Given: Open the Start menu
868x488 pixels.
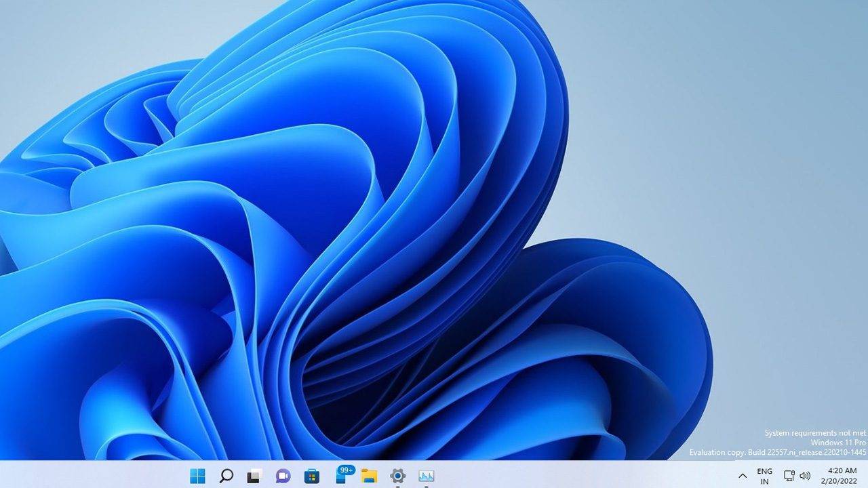Looking at the screenshot, I should point(197,475).
